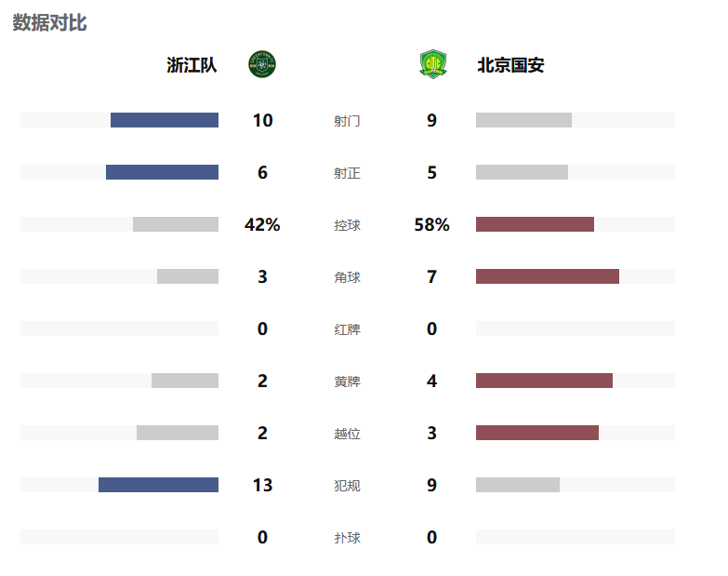
Task: Click the 58% possession value
Action: tap(431, 224)
